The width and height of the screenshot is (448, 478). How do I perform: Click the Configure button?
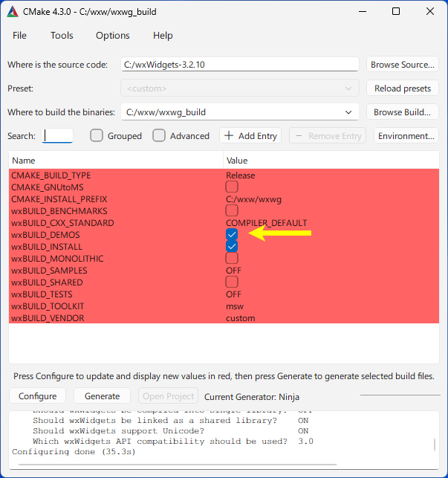coord(37,396)
